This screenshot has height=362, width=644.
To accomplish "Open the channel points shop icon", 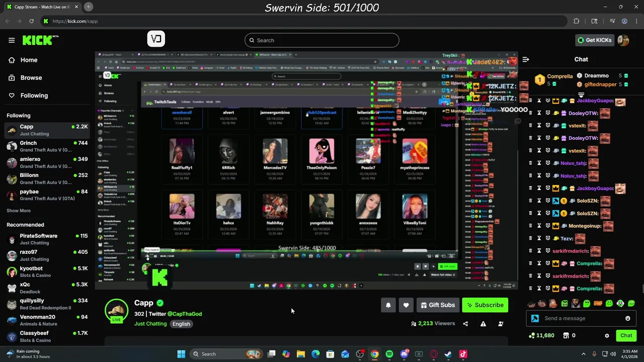I will tap(566, 335).
